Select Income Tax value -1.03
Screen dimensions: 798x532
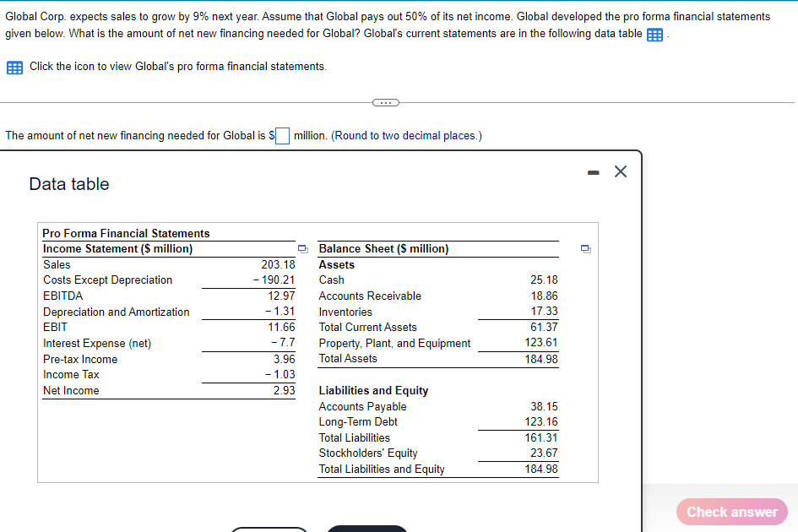point(280,374)
